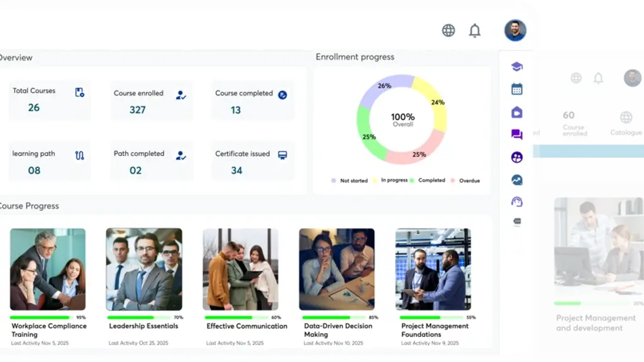Image resolution: width=644 pixels, height=362 pixels.
Task: Click the 70% progress bar under Leadership Essentials
Action: click(139, 317)
